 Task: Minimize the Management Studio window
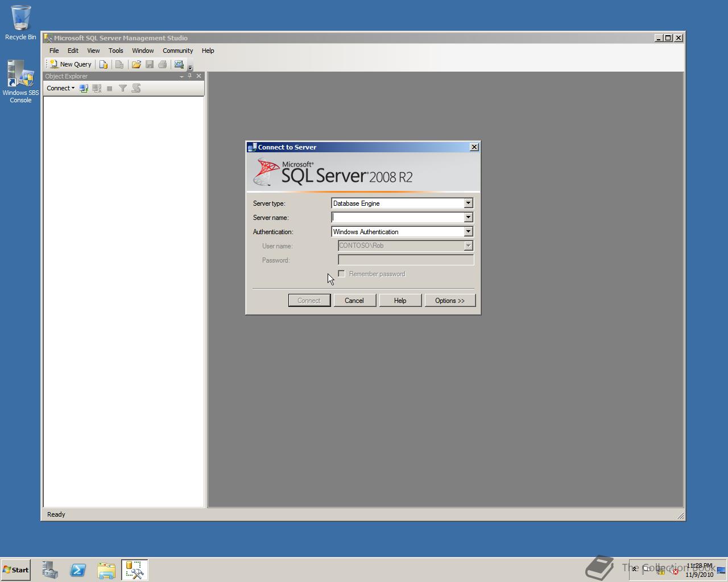click(659, 38)
